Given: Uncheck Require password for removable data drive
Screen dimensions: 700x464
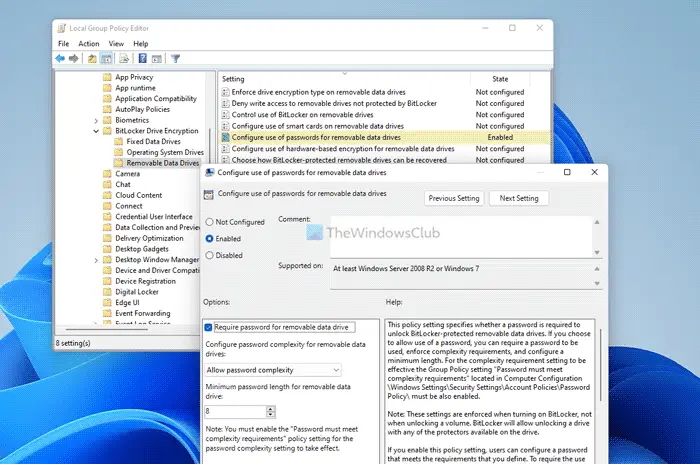Looking at the screenshot, I should point(208,327).
